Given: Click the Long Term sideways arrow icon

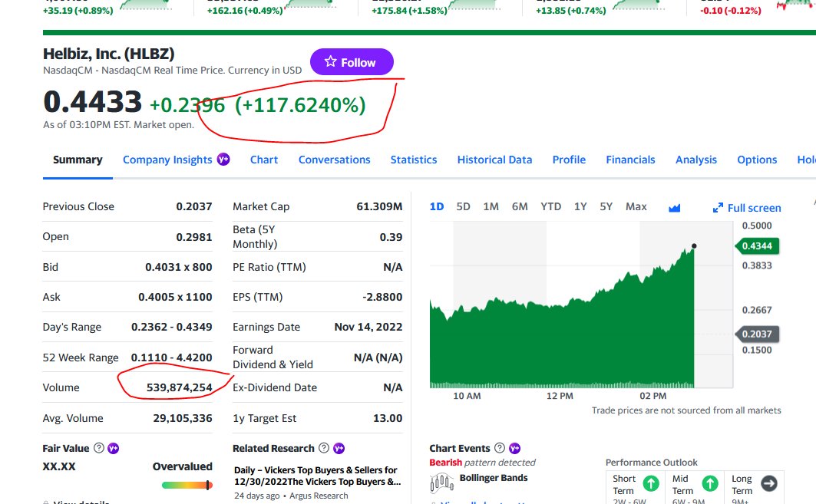Looking at the screenshot, I should click(x=769, y=484).
